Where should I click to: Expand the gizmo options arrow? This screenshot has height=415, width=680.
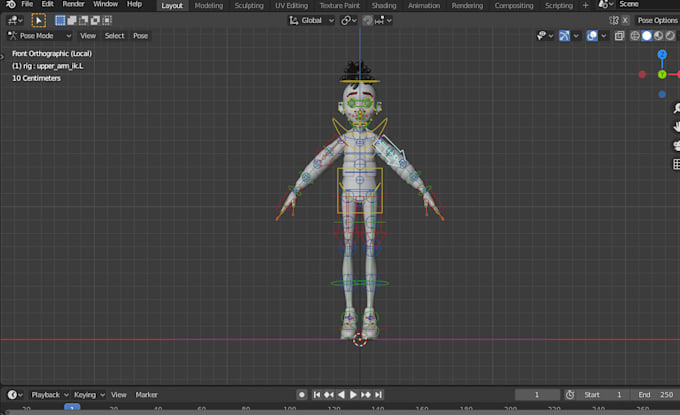tap(576, 36)
